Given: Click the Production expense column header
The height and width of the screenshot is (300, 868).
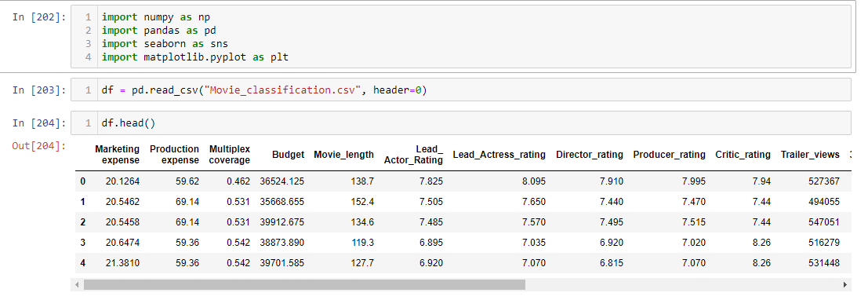Looking at the screenshot, I should [174, 155].
